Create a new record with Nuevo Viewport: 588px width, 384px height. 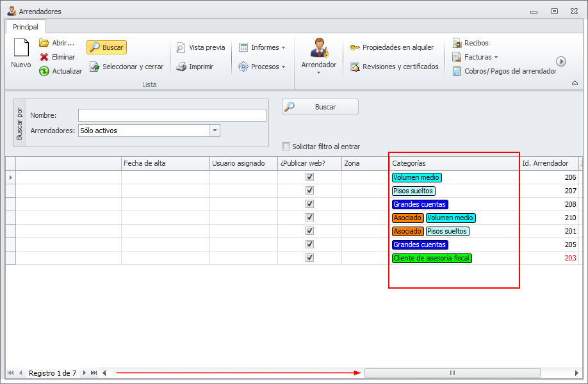[20, 54]
